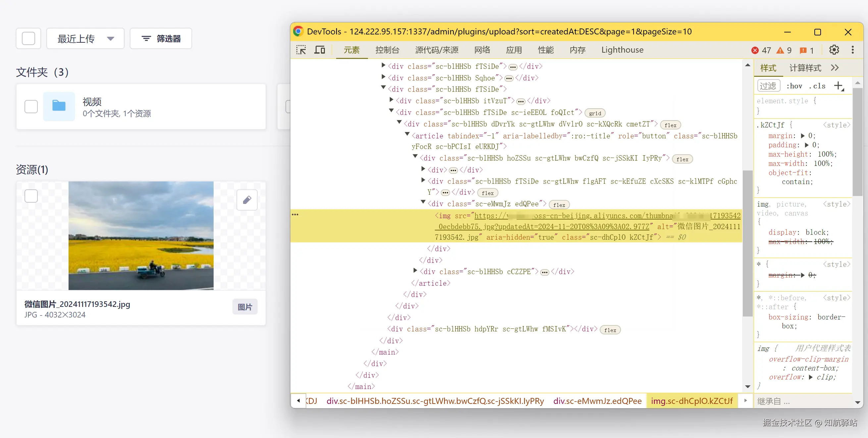The width and height of the screenshot is (868, 438).
Task: Toggle the :hov element state button
Action: point(794,86)
